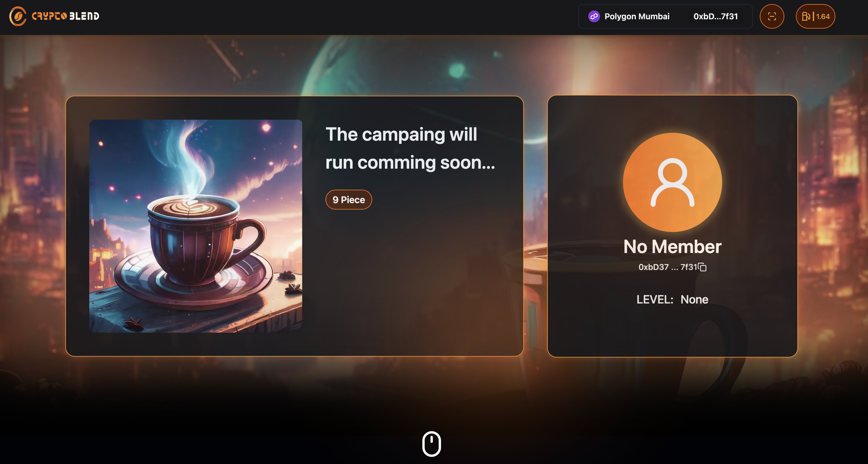868x464 pixels.
Task: Open the QR scan icon button
Action: tap(772, 16)
